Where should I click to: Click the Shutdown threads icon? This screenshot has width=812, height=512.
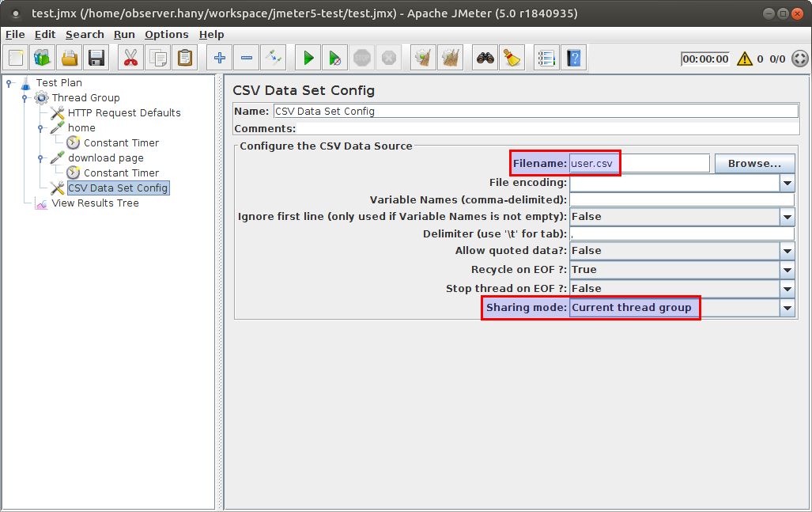point(389,58)
